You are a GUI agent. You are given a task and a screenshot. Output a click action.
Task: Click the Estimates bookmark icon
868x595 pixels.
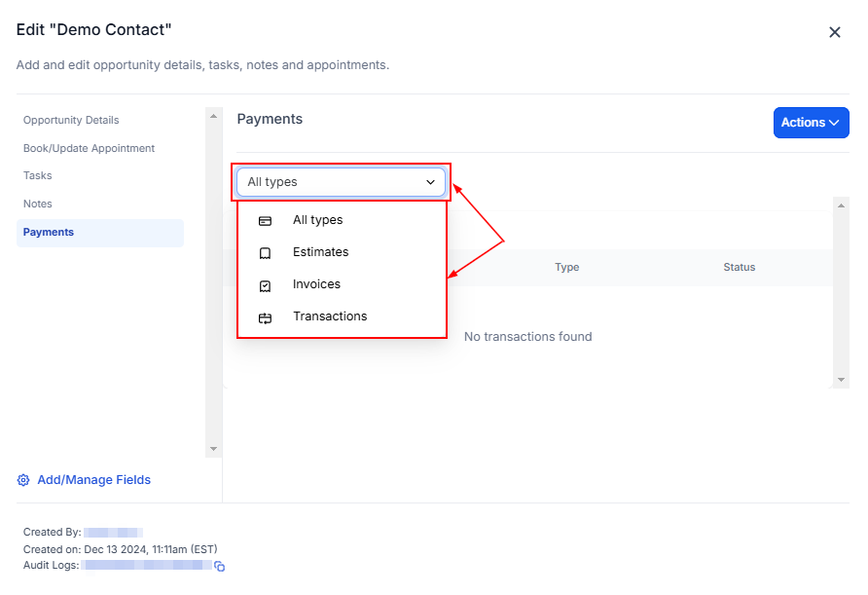point(265,253)
